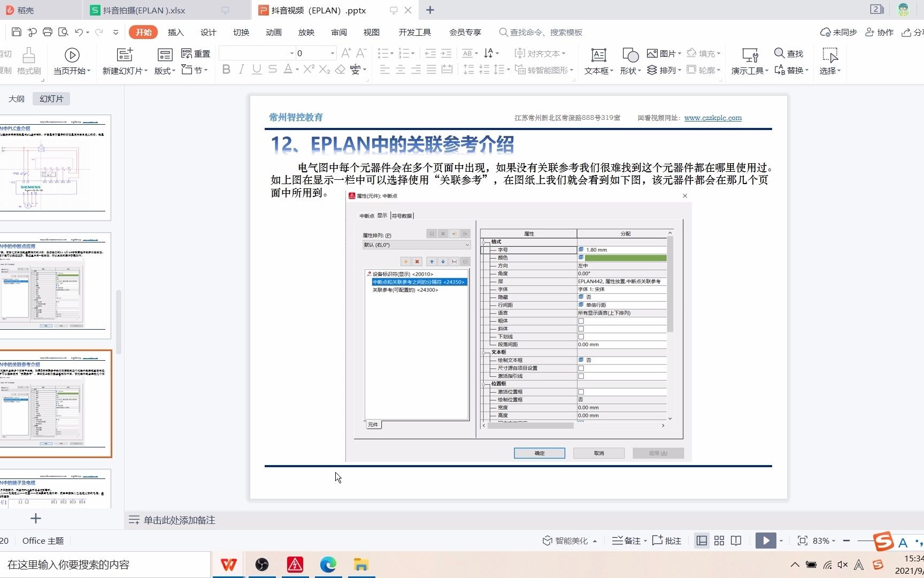The image size is (924, 578).
Task: Click the Format Painter icon
Action: coord(29,55)
